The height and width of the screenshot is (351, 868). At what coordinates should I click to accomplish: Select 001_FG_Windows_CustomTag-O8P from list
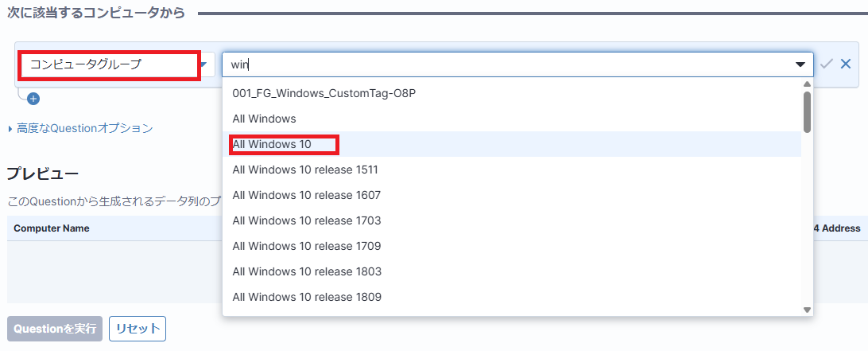pos(324,93)
